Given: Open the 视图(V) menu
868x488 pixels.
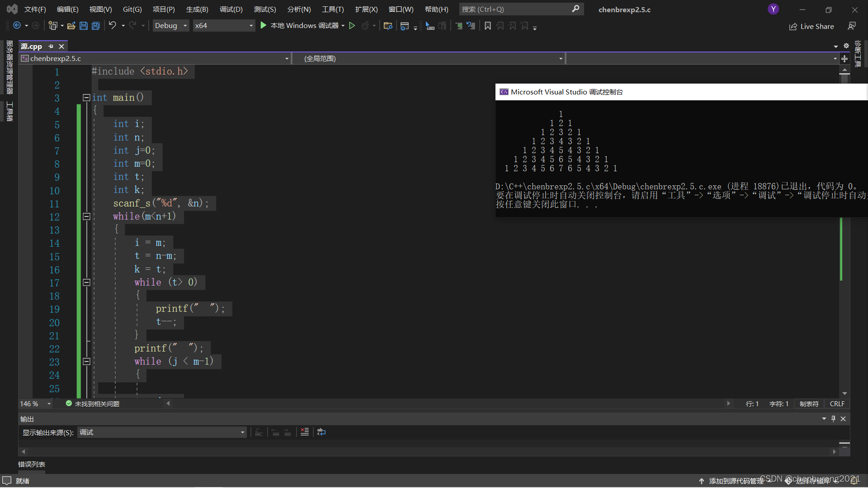Looking at the screenshot, I should click(100, 9).
